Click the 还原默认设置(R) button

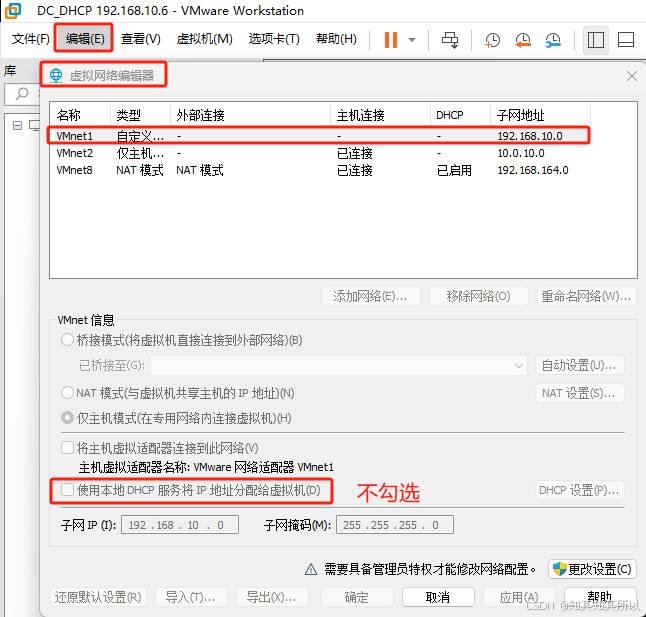[98, 597]
